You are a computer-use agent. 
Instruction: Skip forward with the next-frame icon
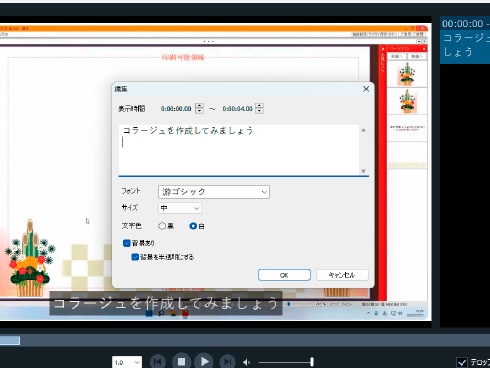point(228,362)
